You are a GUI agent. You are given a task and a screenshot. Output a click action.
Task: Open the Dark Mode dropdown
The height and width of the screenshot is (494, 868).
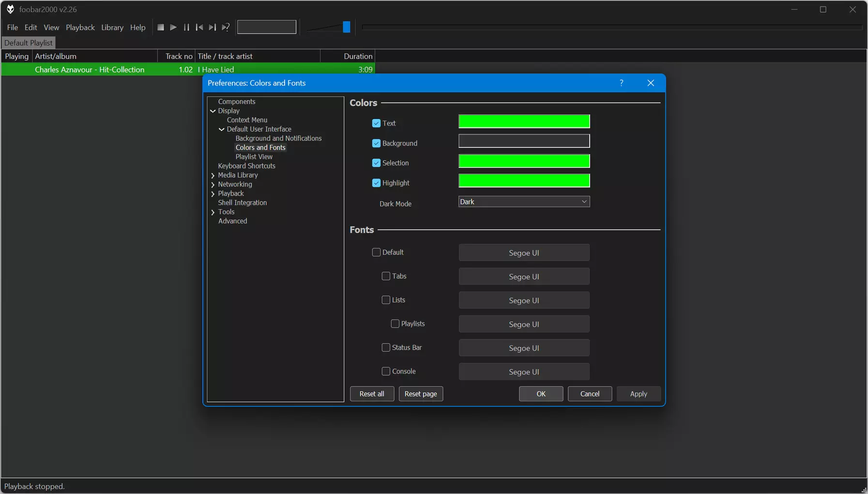tap(524, 201)
